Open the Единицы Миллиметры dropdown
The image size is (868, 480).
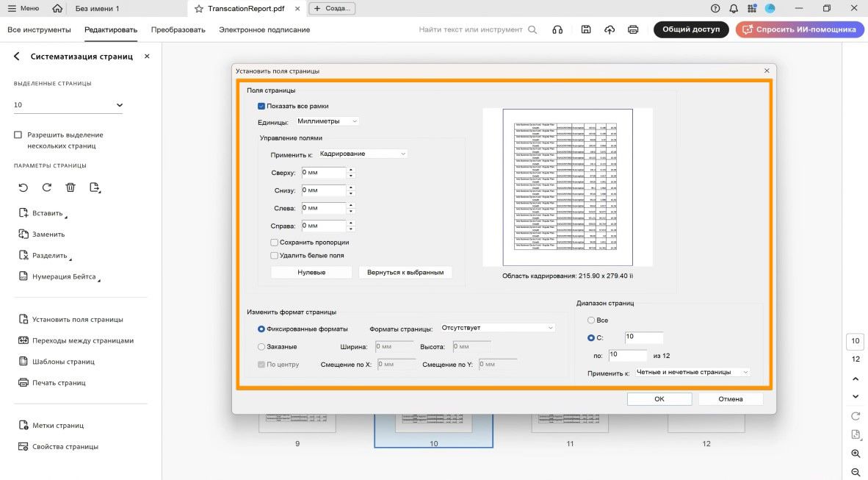pos(328,121)
